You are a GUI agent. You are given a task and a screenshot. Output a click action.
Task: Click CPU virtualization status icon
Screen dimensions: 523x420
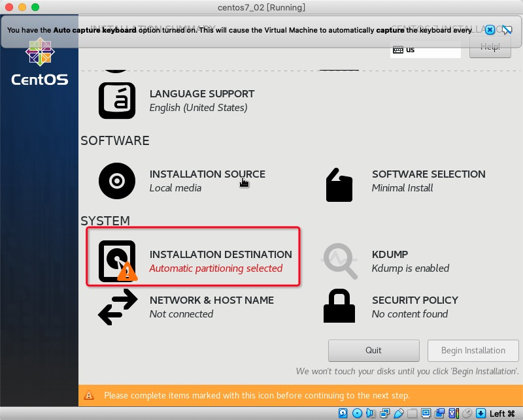[454, 413]
